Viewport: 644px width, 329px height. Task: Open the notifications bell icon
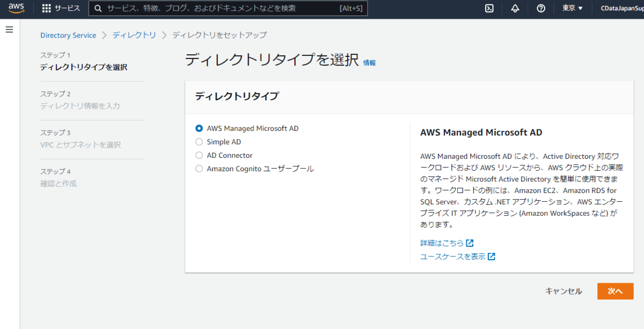pos(515,9)
